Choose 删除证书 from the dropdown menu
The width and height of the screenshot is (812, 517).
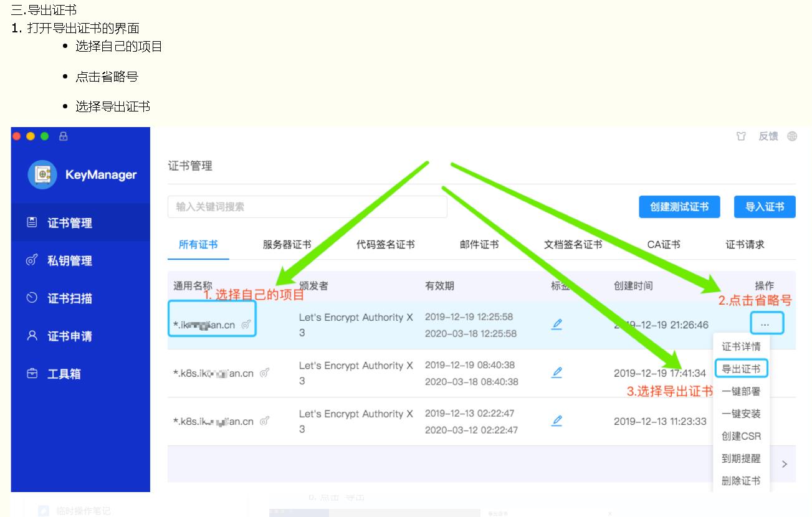741,481
